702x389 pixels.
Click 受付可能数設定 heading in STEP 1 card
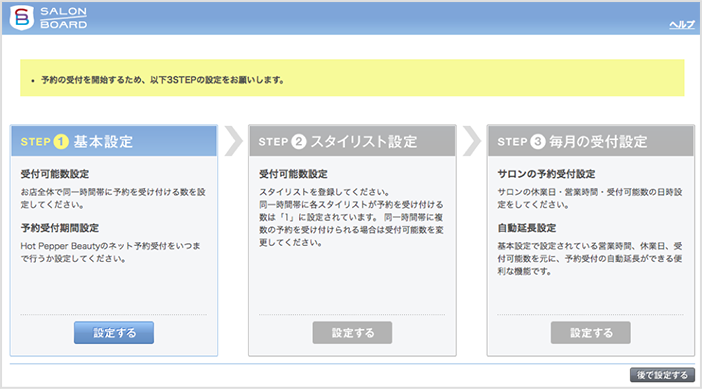tap(55, 174)
